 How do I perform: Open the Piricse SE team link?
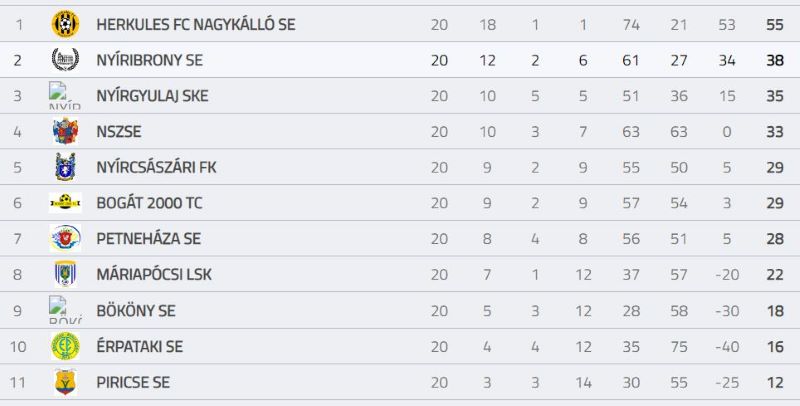[133, 383]
